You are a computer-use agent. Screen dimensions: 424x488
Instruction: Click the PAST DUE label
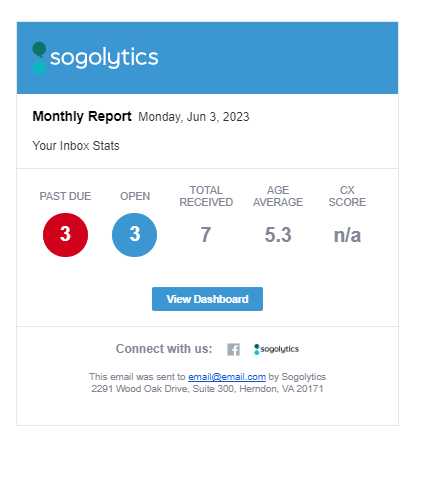coord(65,196)
